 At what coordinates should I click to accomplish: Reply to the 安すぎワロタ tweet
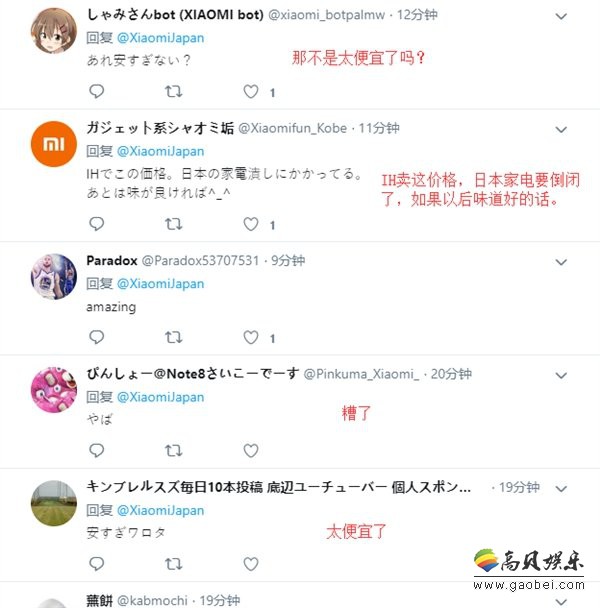(x=96, y=563)
